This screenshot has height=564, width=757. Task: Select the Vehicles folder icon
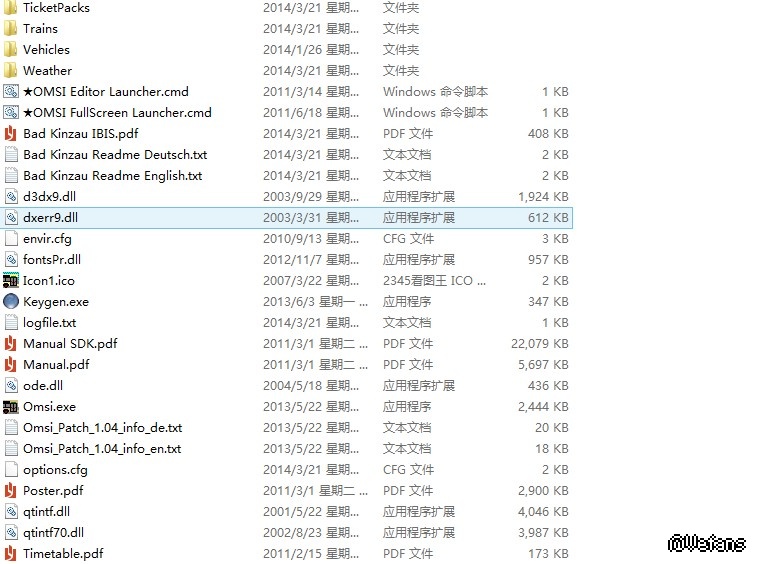point(11,50)
